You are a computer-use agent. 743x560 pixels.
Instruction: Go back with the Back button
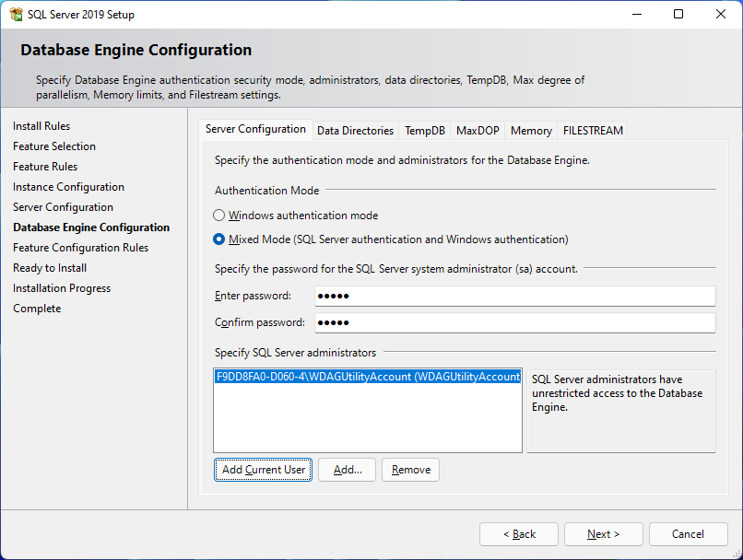pyautogui.click(x=519, y=534)
